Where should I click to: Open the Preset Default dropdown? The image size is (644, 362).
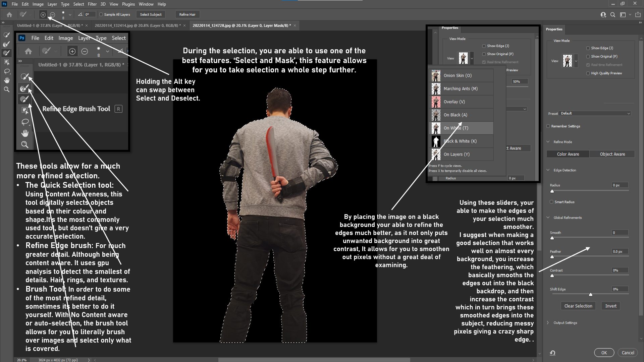click(595, 113)
